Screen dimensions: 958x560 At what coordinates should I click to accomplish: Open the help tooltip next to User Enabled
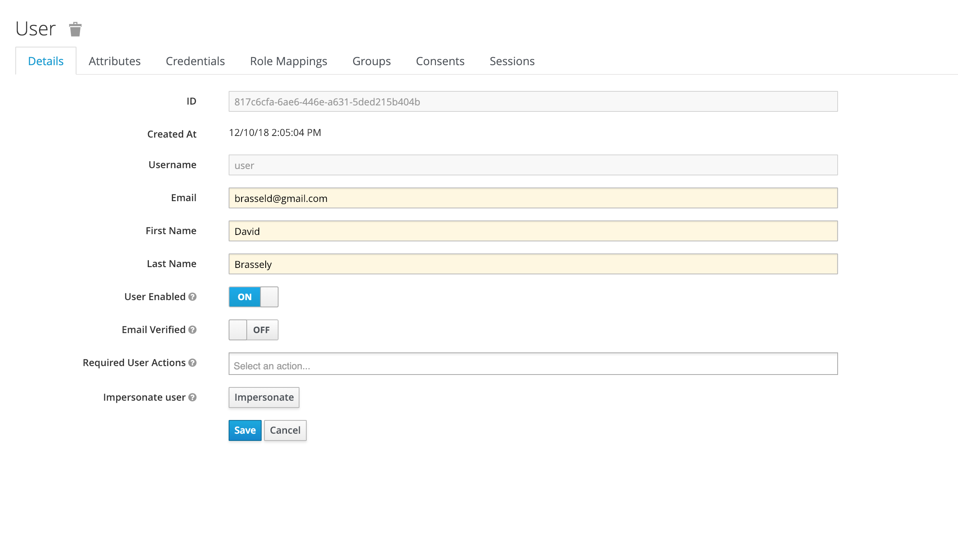point(193,297)
